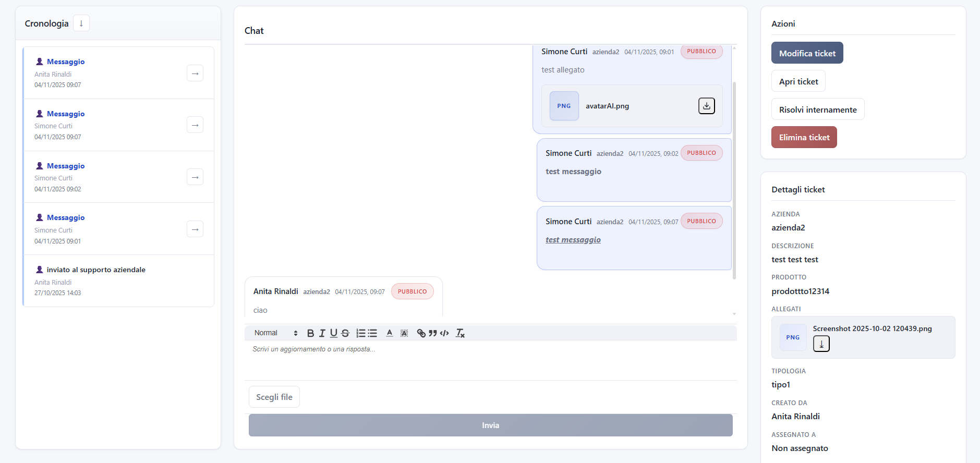Toggle bold formatting in the editor
Image resolution: width=980 pixels, height=463 pixels.
pos(310,333)
